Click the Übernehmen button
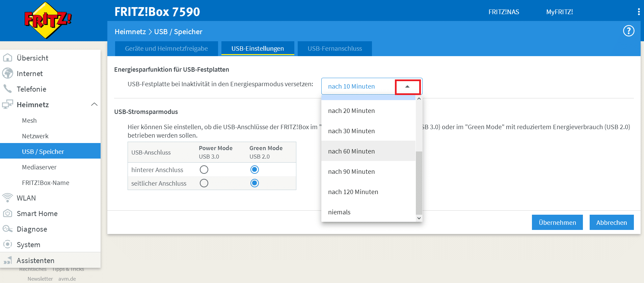 click(557, 222)
